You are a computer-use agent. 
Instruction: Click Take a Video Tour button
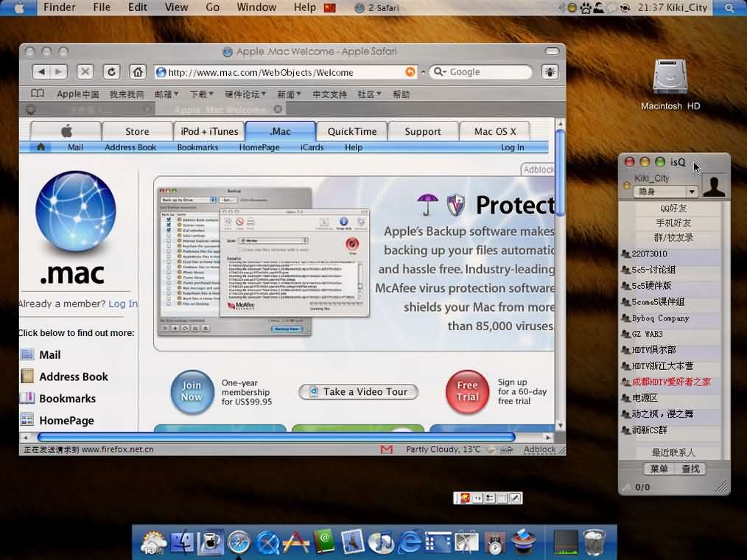point(358,392)
